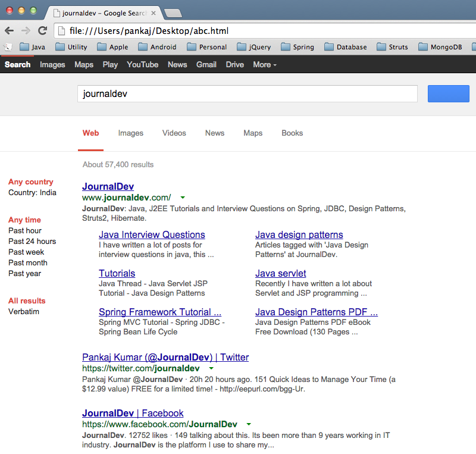Screen dimensions: 476x454
Task: Open the Android bookmarks folder
Action: [157, 46]
